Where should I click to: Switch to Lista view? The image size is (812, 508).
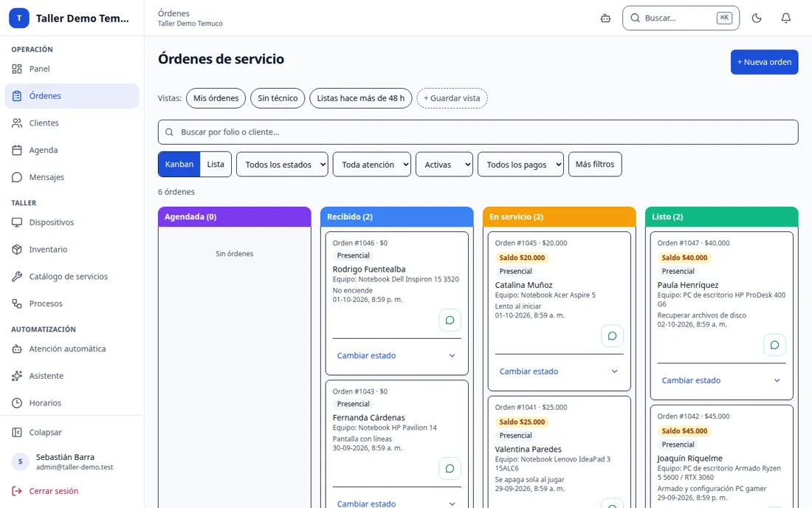pos(216,164)
